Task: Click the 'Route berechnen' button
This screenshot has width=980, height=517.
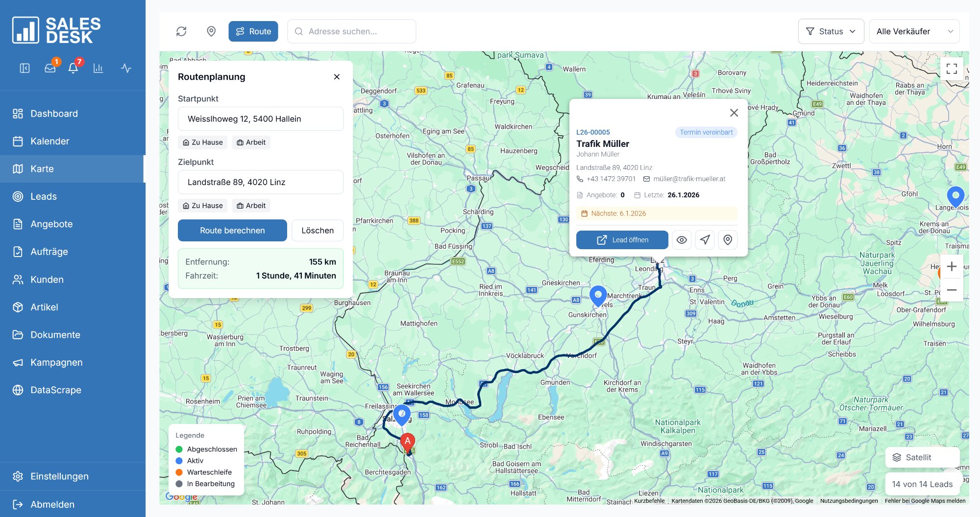Action: (x=232, y=230)
